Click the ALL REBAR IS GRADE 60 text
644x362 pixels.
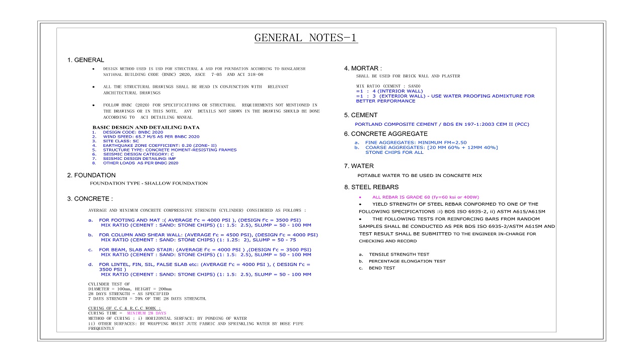[x=425, y=197]
